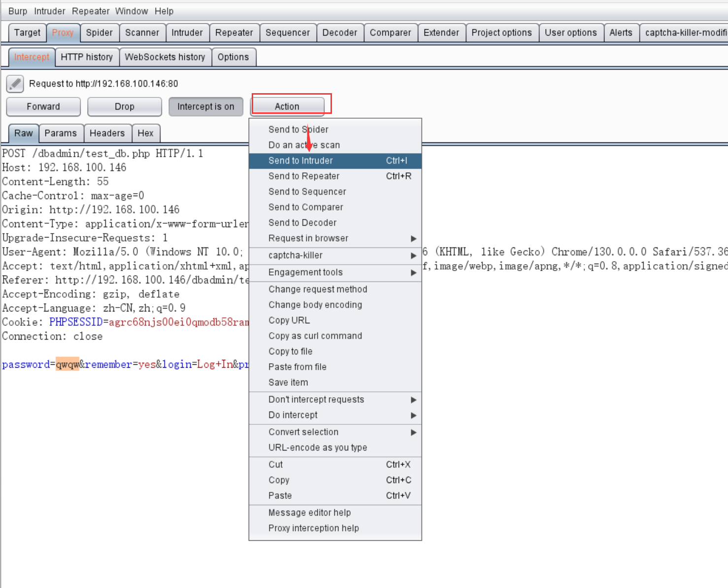The width and height of the screenshot is (728, 588).
Task: Open the Project options tab
Action: [x=502, y=33]
